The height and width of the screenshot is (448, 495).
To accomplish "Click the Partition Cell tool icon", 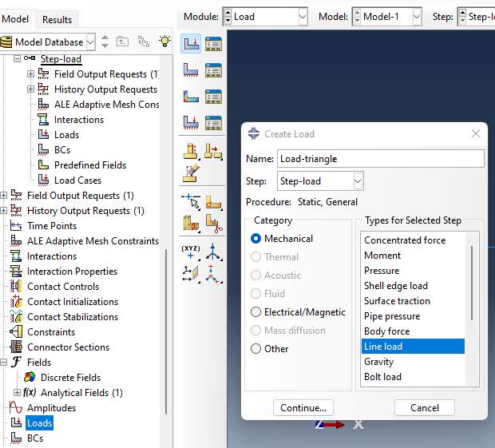I will (191, 224).
